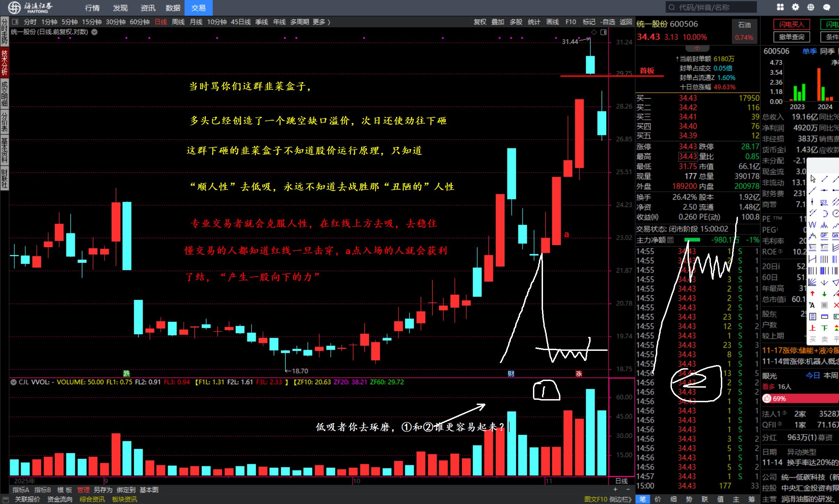839x504 pixels.
Task: Select the 周线 weekly period tab
Action: (178, 22)
